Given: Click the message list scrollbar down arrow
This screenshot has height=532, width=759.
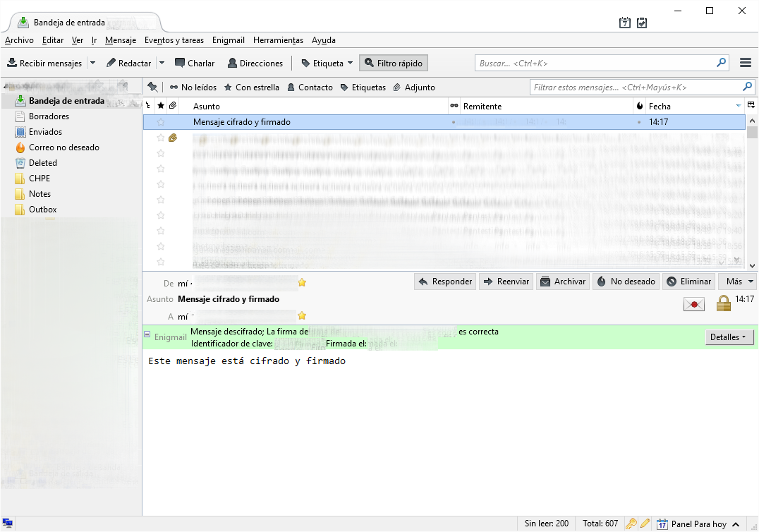Looking at the screenshot, I should [752, 265].
